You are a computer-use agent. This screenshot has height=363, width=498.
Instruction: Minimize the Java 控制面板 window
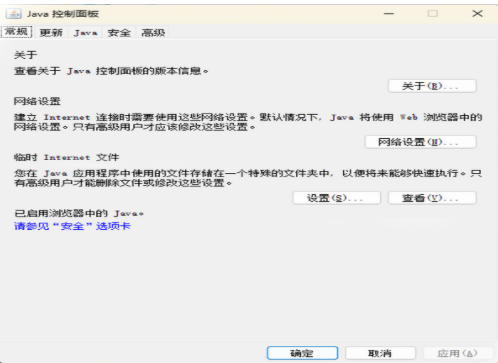(x=389, y=14)
